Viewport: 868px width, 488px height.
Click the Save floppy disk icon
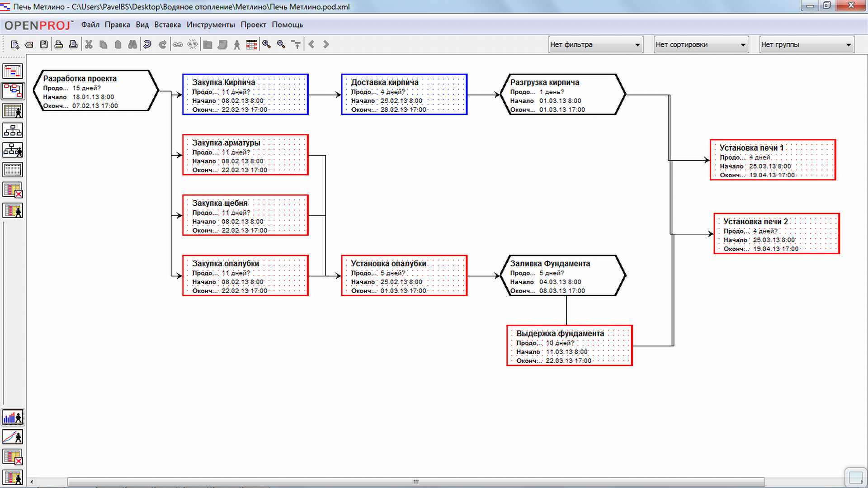tap(44, 44)
